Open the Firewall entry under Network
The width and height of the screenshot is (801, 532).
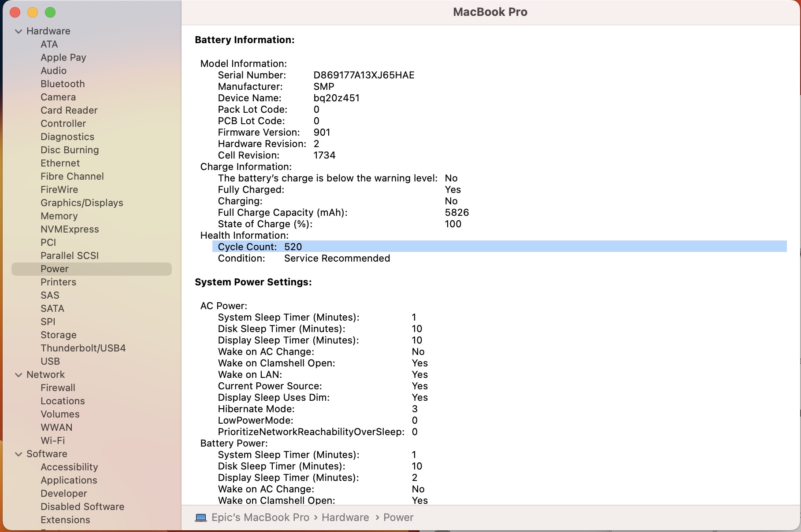(x=58, y=388)
